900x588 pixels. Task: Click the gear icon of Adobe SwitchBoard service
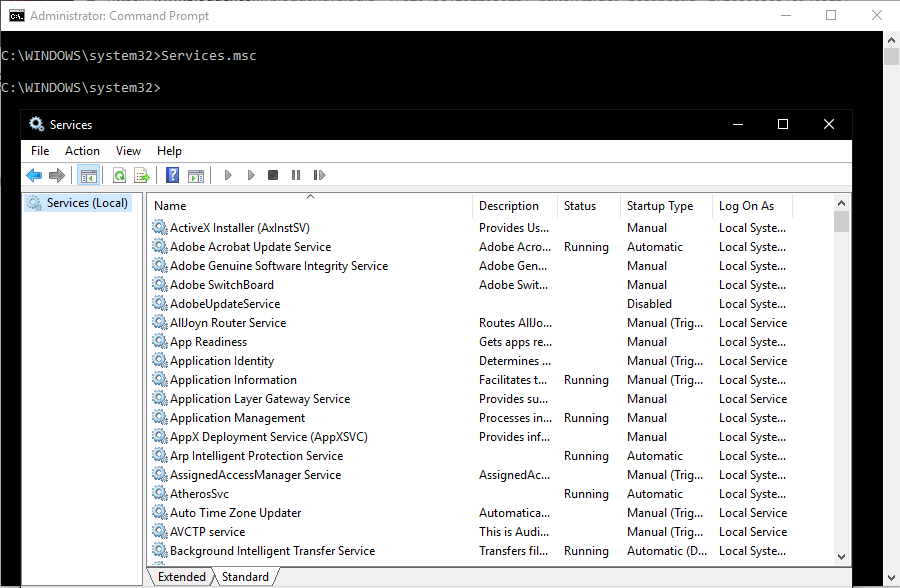pyautogui.click(x=160, y=284)
